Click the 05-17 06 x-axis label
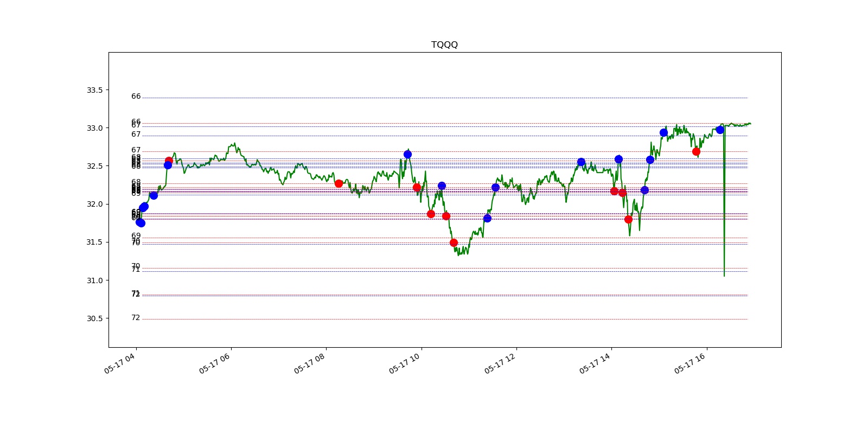The height and width of the screenshot is (434, 868). [214, 363]
